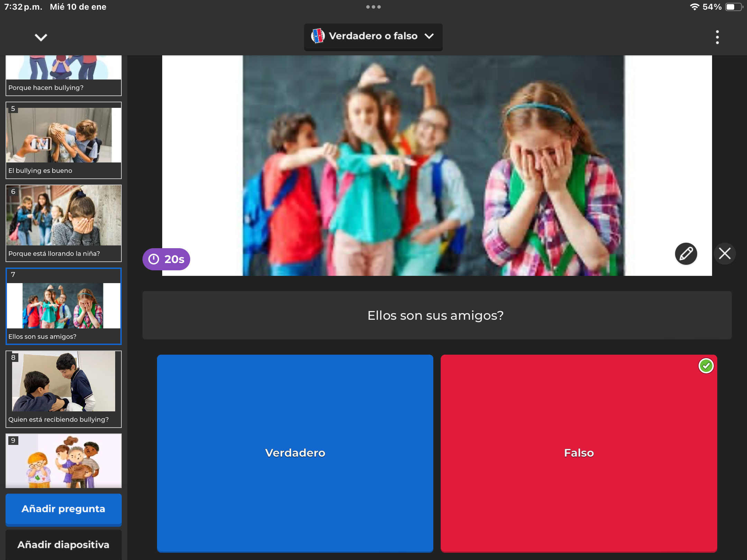
Task: Tap the three dots at top center
Action: 373,7
